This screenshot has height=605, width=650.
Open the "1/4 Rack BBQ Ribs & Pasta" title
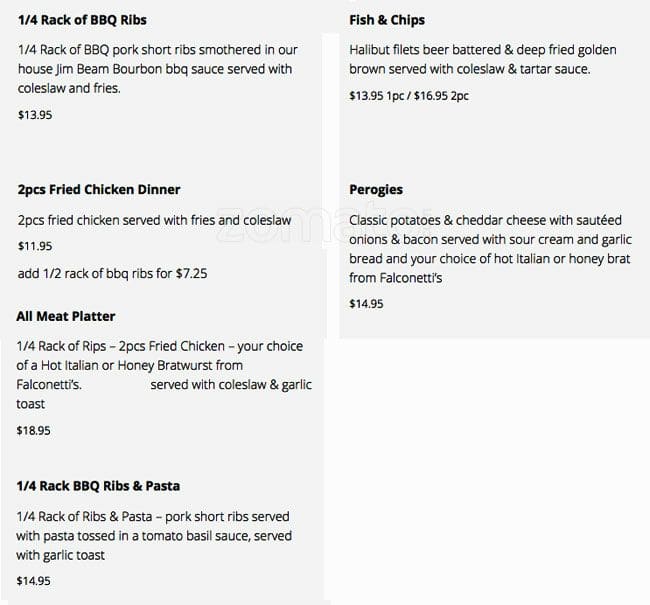click(98, 486)
